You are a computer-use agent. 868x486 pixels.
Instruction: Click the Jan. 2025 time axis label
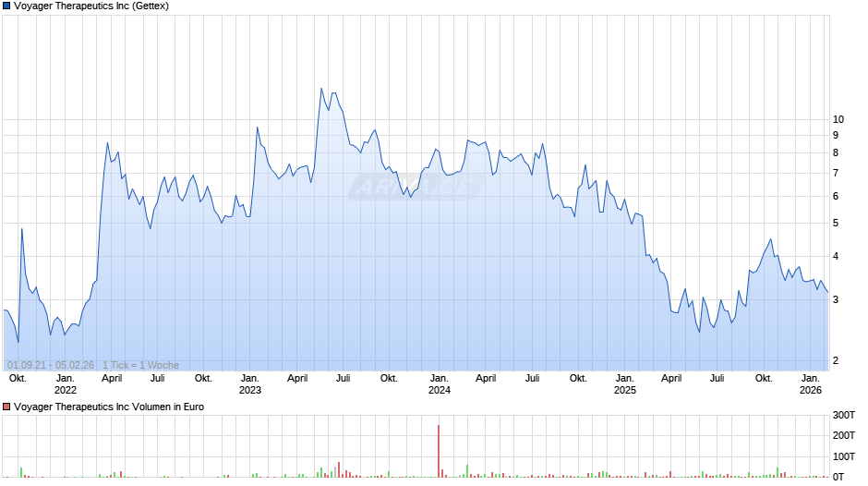pos(624,384)
